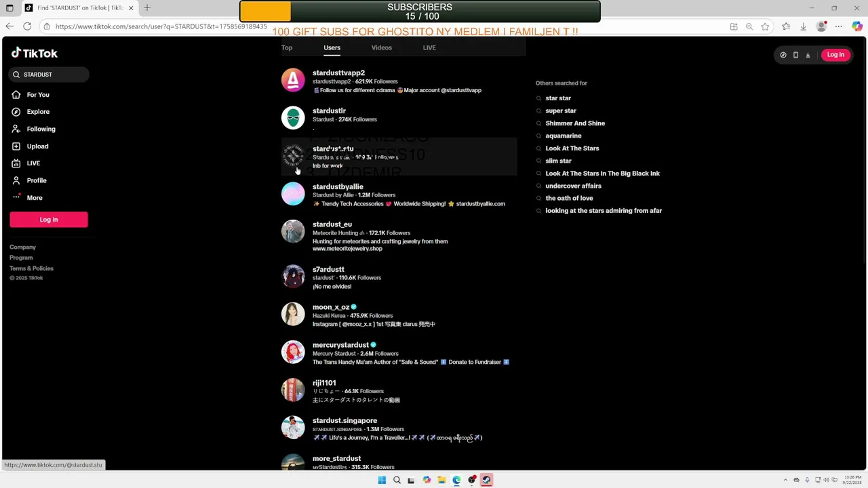This screenshot has height=488, width=868.
Task: Add this page to favorites
Action: (765, 26)
